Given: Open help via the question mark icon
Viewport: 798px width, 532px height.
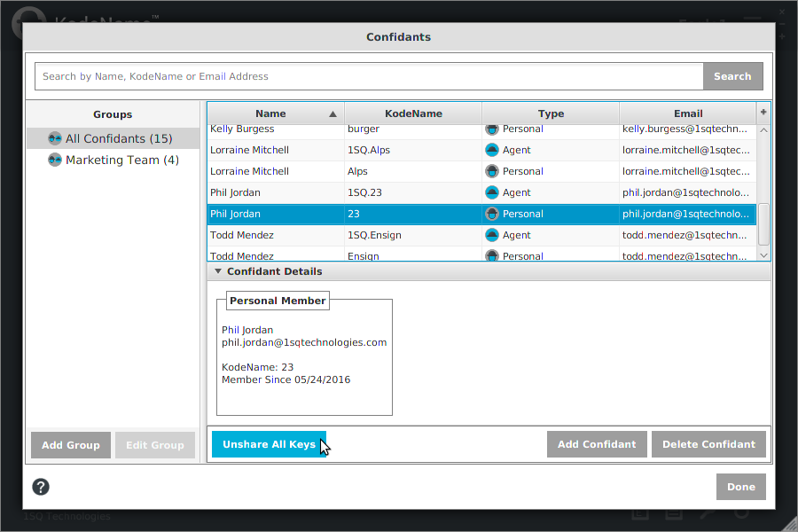Looking at the screenshot, I should click(41, 487).
